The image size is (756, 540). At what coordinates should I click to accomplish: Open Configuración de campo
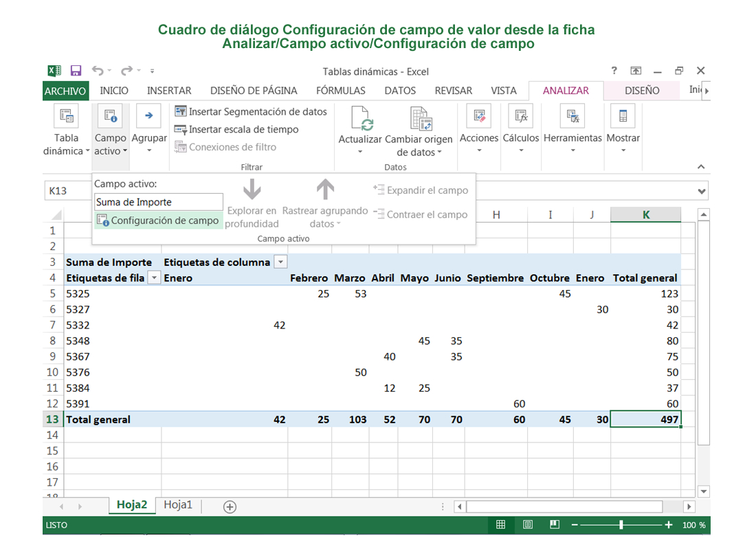[x=158, y=221]
